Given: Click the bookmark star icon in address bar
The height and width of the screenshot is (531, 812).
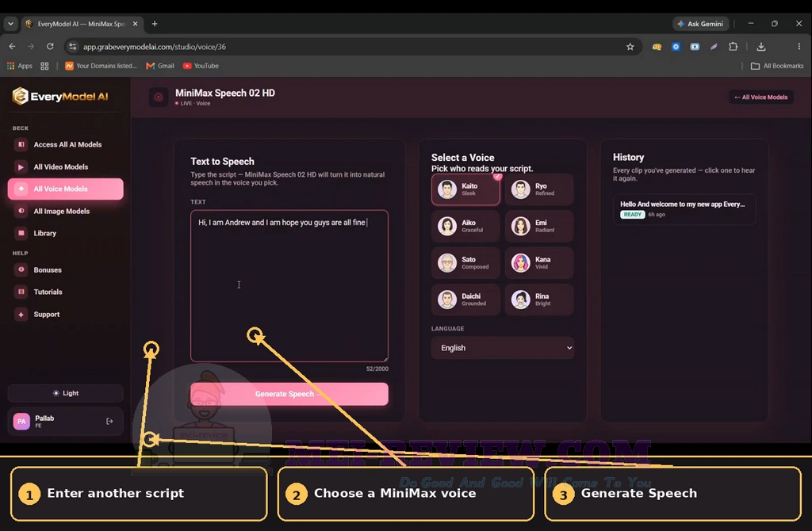Looking at the screenshot, I should (630, 47).
